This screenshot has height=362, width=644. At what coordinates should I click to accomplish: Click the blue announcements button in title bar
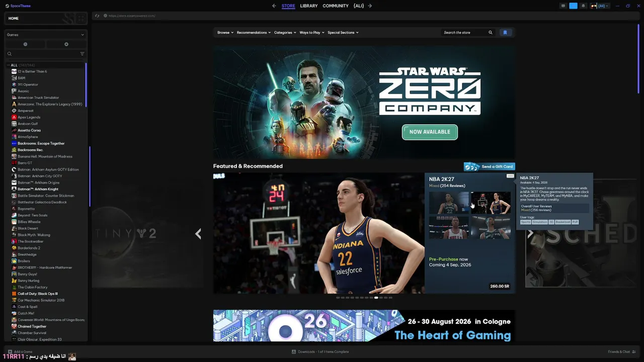pyautogui.click(x=573, y=6)
